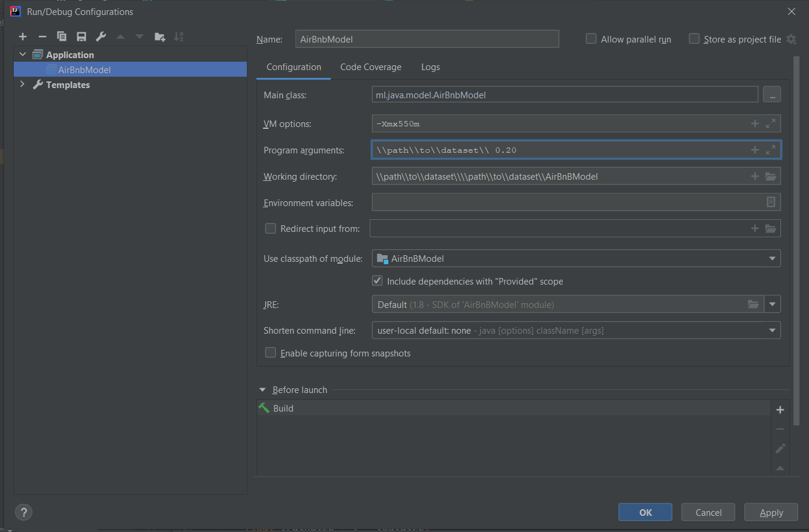Focus the Name input field
This screenshot has height=532, width=809.
pyautogui.click(x=427, y=39)
